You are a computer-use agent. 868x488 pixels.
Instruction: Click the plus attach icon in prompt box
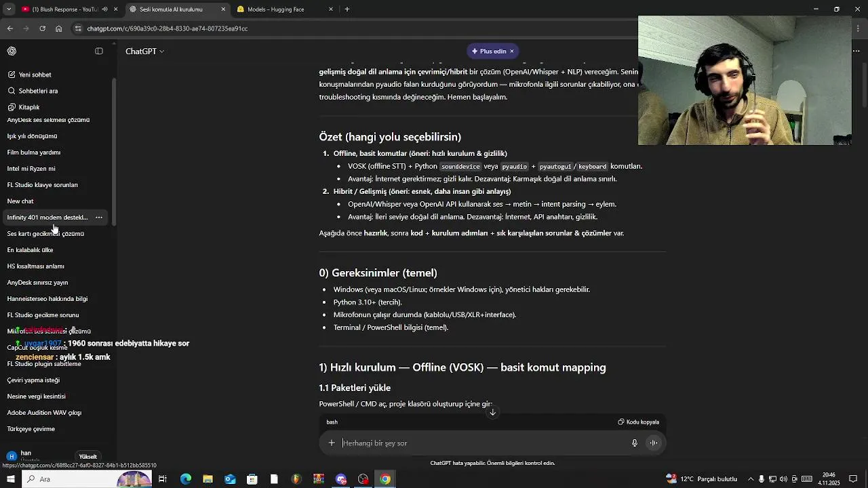pyautogui.click(x=332, y=443)
